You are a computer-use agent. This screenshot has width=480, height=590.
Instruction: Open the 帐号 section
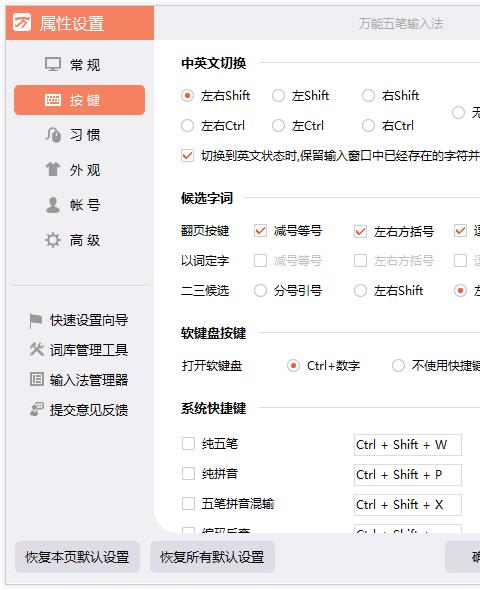(x=79, y=205)
